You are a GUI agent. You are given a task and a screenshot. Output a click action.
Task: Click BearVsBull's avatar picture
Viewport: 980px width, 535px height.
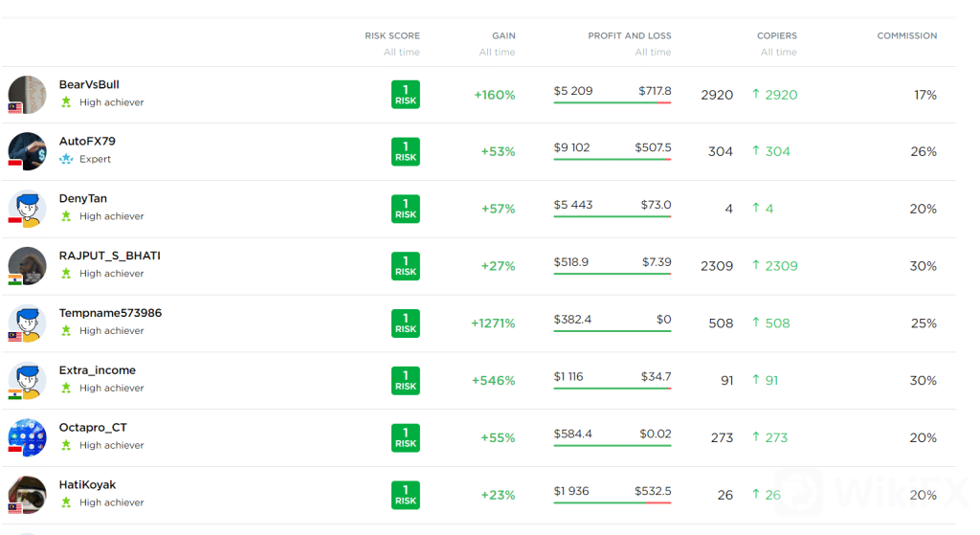(27, 95)
